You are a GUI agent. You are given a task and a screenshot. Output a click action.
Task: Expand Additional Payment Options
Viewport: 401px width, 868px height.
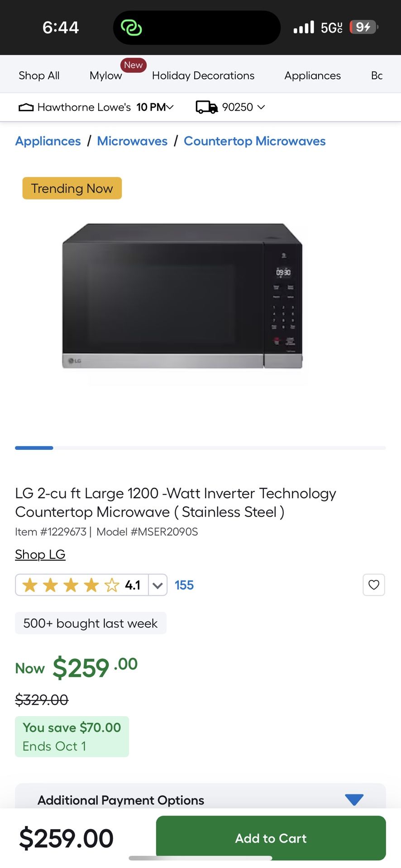(x=200, y=800)
